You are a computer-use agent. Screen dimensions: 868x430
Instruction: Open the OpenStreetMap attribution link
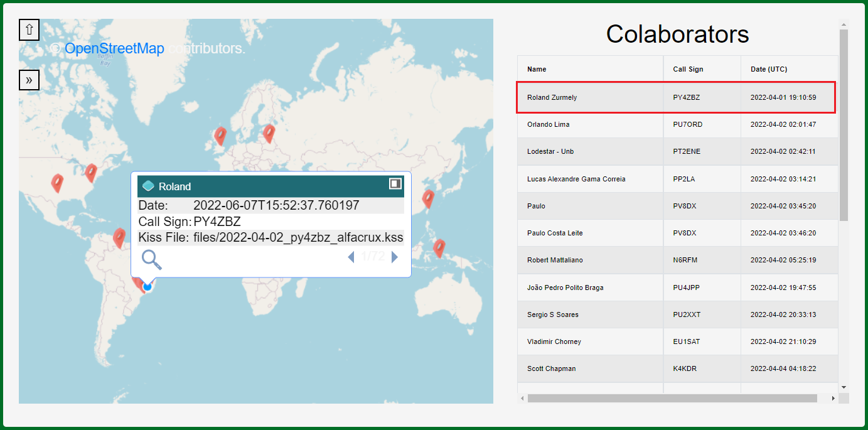pos(114,48)
